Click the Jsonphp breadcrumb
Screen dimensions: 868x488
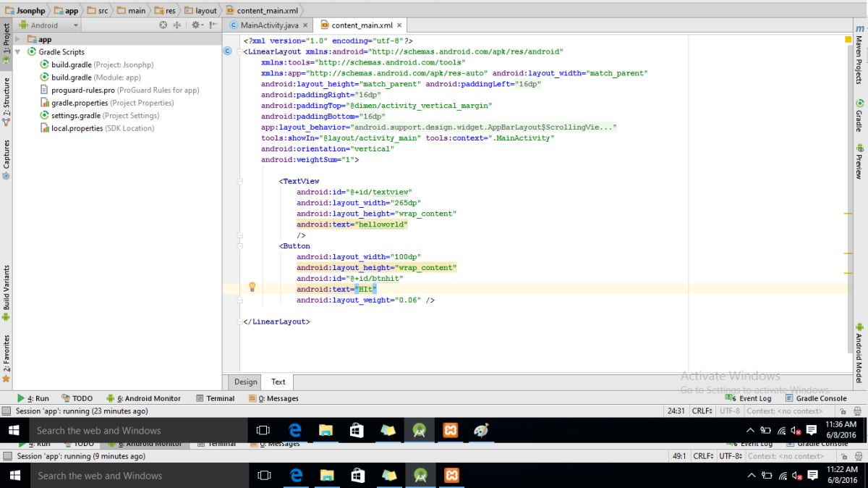tap(25, 11)
